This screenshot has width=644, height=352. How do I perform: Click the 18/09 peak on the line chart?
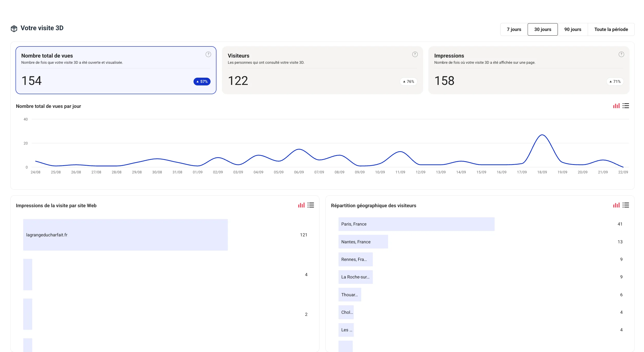[542, 135]
